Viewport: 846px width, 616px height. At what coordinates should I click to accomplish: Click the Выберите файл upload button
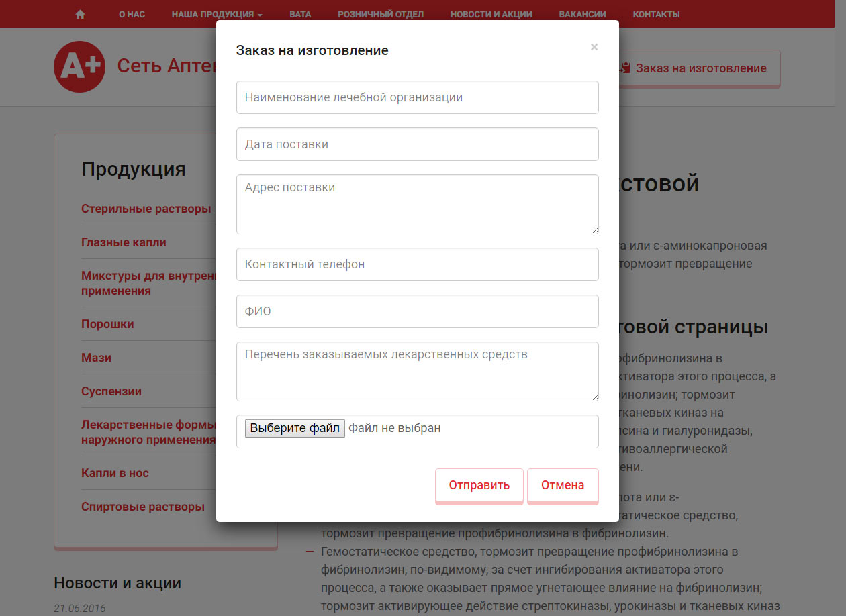[295, 428]
